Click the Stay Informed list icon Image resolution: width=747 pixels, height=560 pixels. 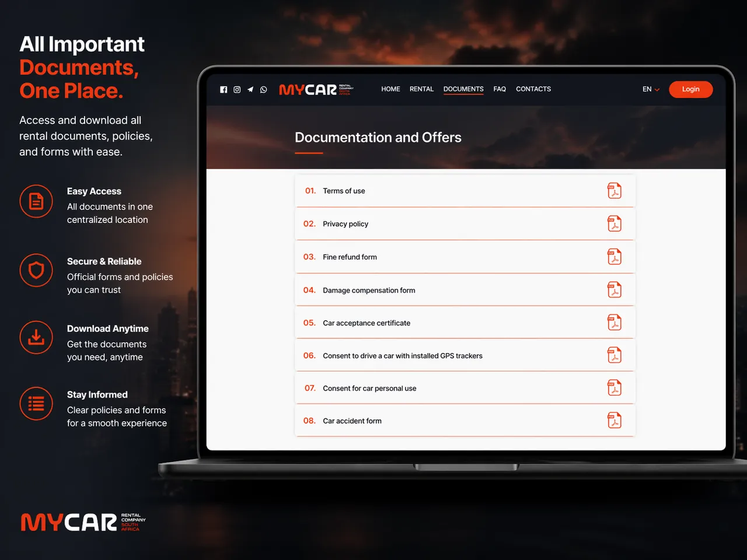pos(36,404)
